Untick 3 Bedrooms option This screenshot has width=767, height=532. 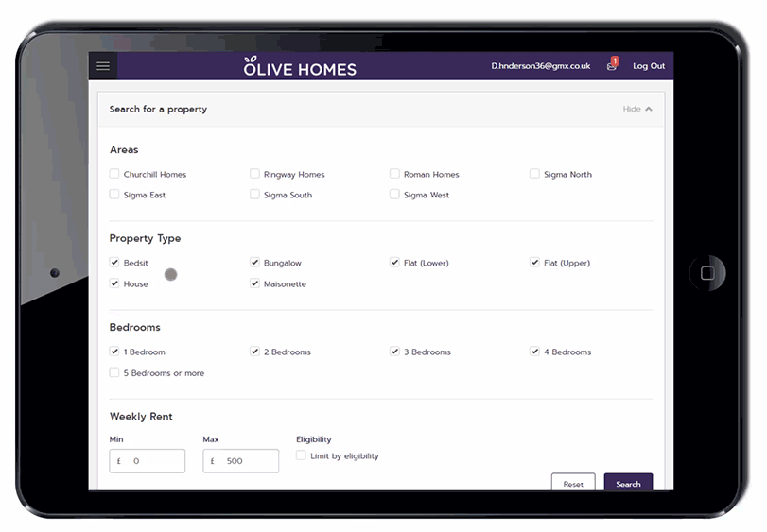(x=394, y=352)
